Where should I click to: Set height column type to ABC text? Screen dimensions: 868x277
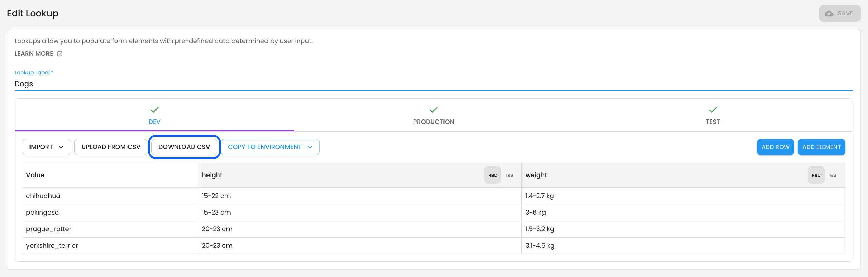[x=492, y=175]
